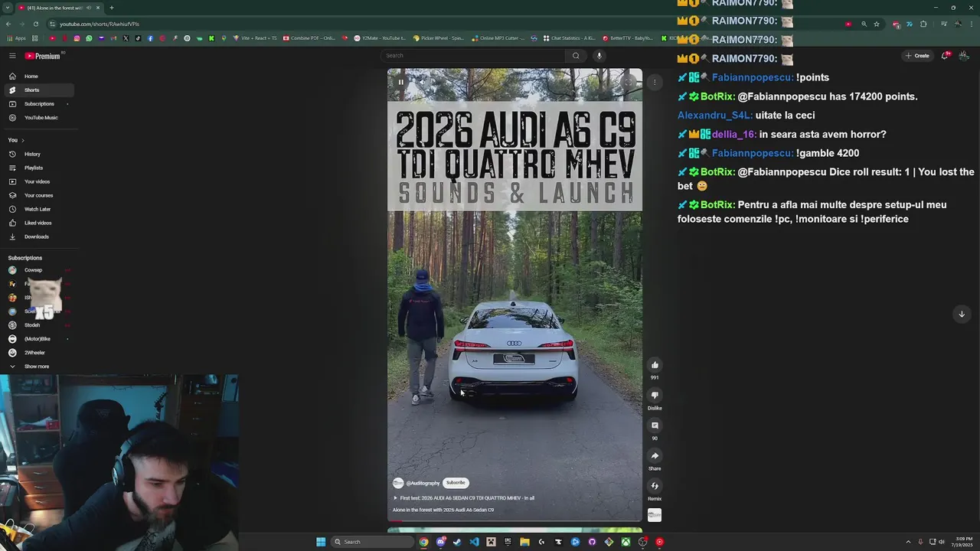
Task: Pause the Short video
Action: pyautogui.click(x=400, y=82)
